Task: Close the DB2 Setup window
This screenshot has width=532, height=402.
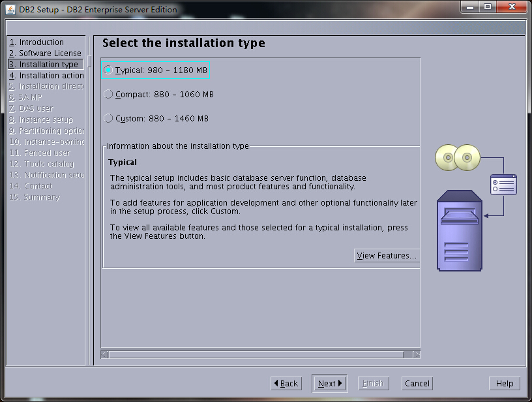Action: click(512, 7)
